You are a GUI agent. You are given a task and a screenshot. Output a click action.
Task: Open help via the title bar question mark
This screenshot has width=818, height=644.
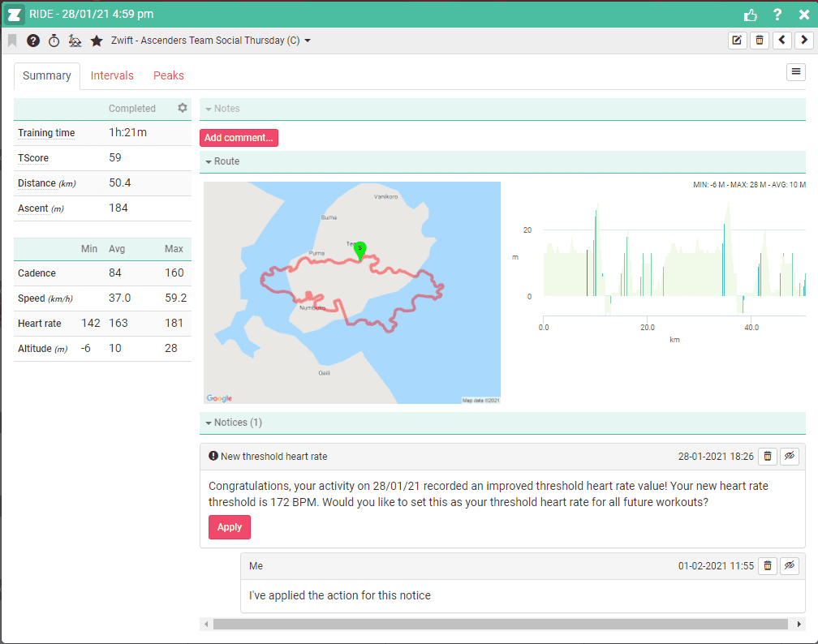(777, 15)
